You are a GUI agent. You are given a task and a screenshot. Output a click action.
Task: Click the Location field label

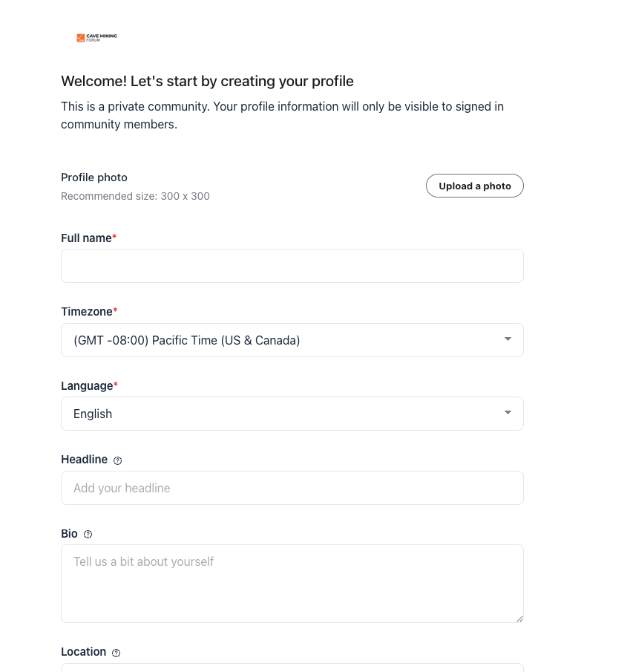[84, 652]
